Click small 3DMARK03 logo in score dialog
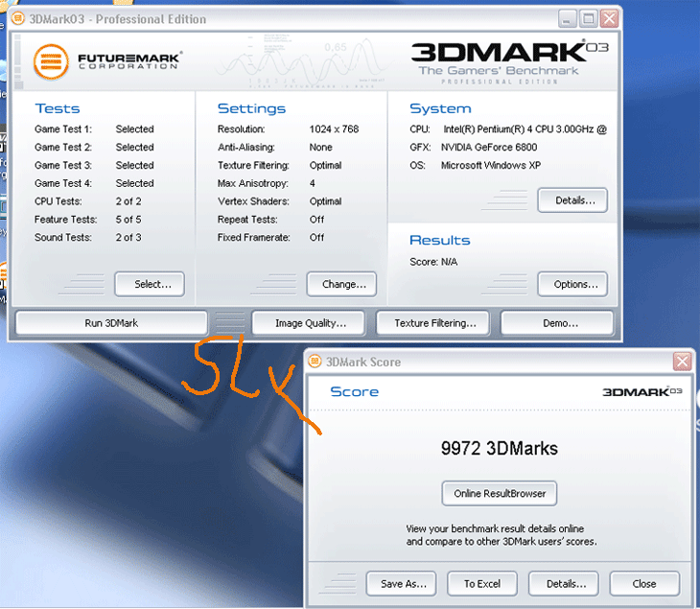 click(642, 391)
